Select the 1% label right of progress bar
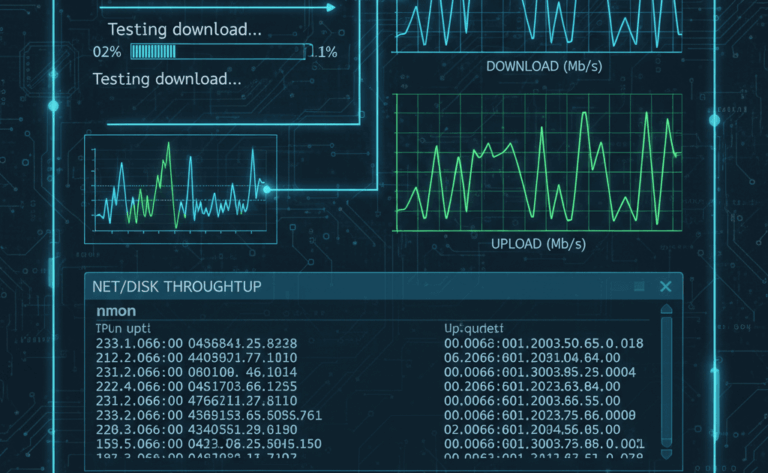 point(327,52)
